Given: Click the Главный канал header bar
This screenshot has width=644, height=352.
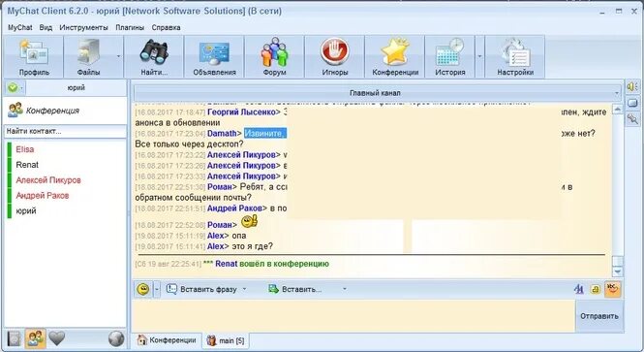Looking at the screenshot, I should tap(375, 93).
